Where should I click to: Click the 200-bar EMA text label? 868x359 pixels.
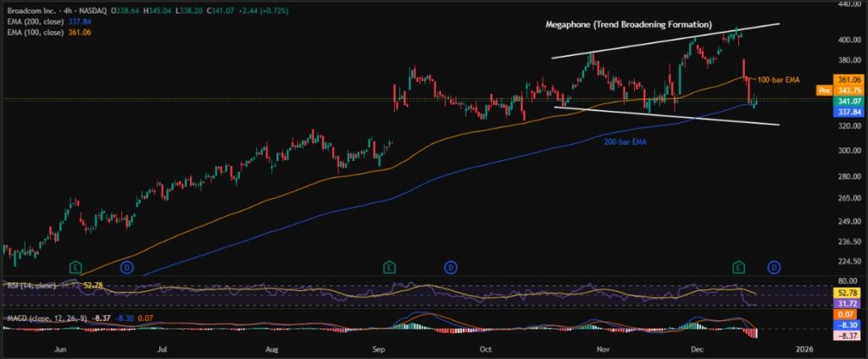[625, 142]
